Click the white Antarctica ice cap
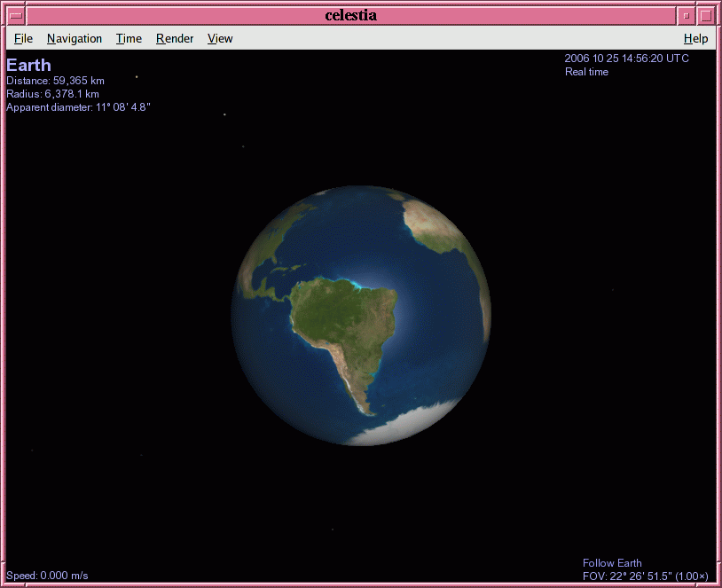 399,426
